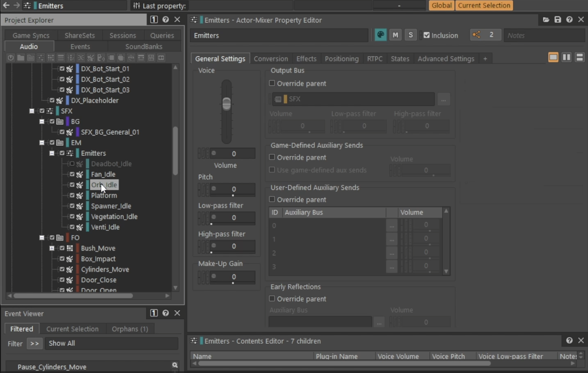Browse auxiliary bus for row ID 0

coord(392,226)
